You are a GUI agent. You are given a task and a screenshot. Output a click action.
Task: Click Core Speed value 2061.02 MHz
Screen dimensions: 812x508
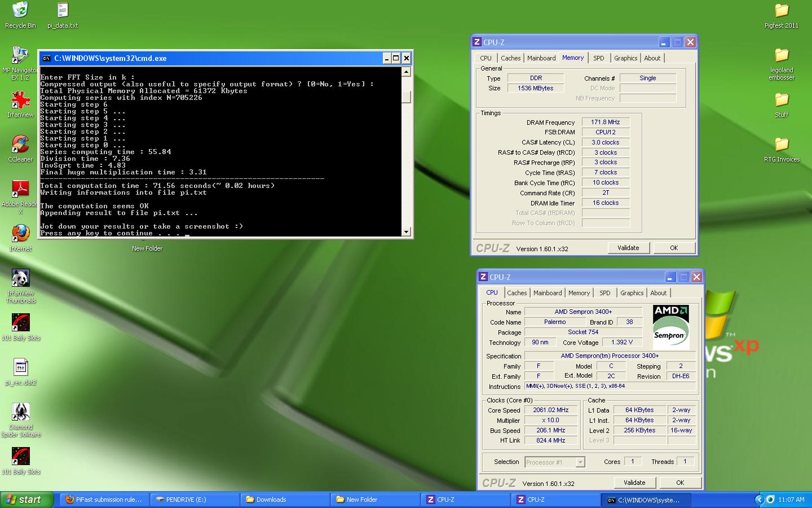coord(551,410)
